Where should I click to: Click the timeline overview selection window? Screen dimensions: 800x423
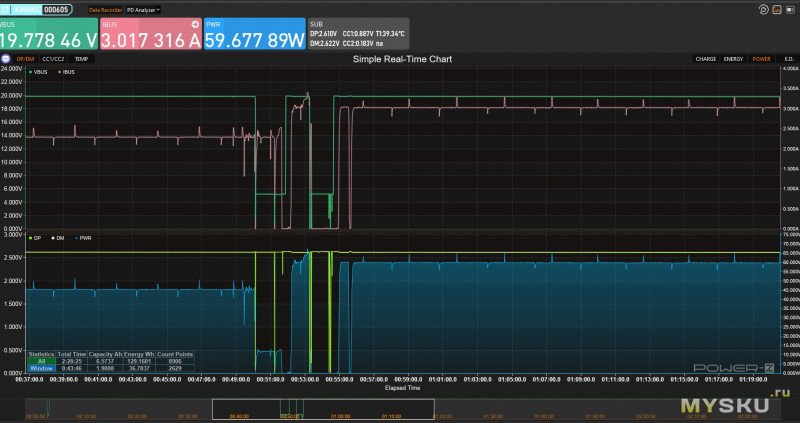[323, 409]
